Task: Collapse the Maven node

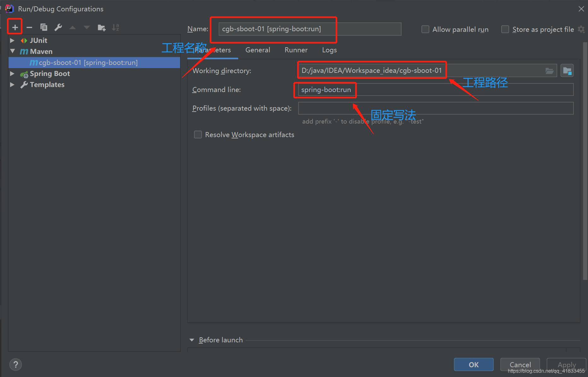Action: [13, 51]
